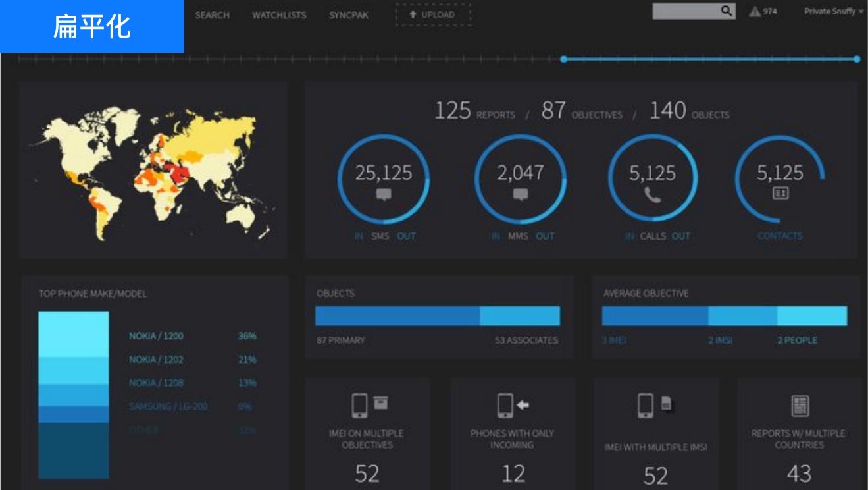The image size is (868, 490).
Task: Open the Private Snuffy user dropdown
Action: pyautogui.click(x=833, y=12)
